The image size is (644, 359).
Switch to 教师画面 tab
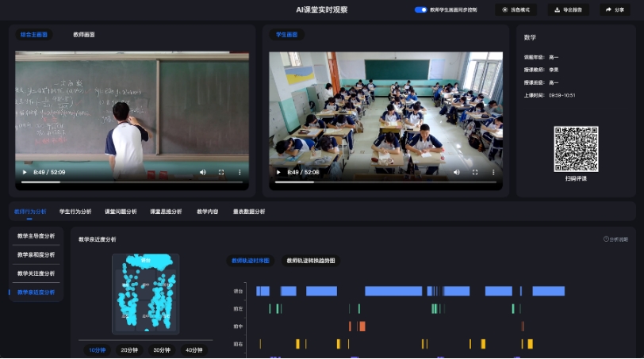click(x=84, y=35)
